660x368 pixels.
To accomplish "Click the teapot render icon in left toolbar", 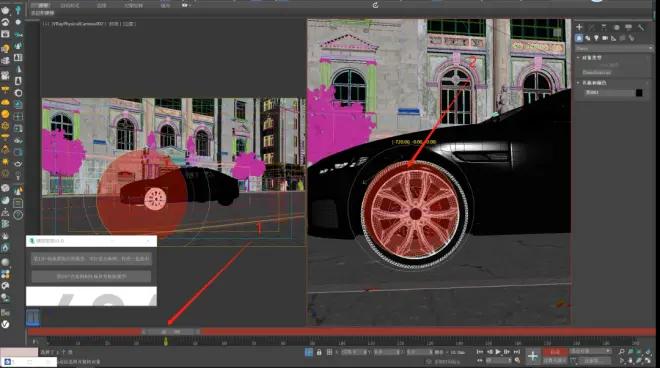I will point(5,10).
